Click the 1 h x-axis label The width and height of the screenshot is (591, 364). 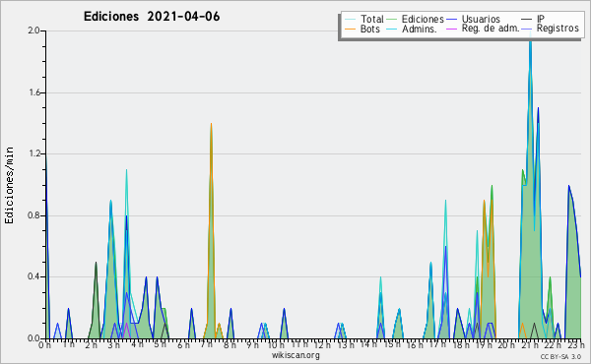pyautogui.click(x=68, y=344)
